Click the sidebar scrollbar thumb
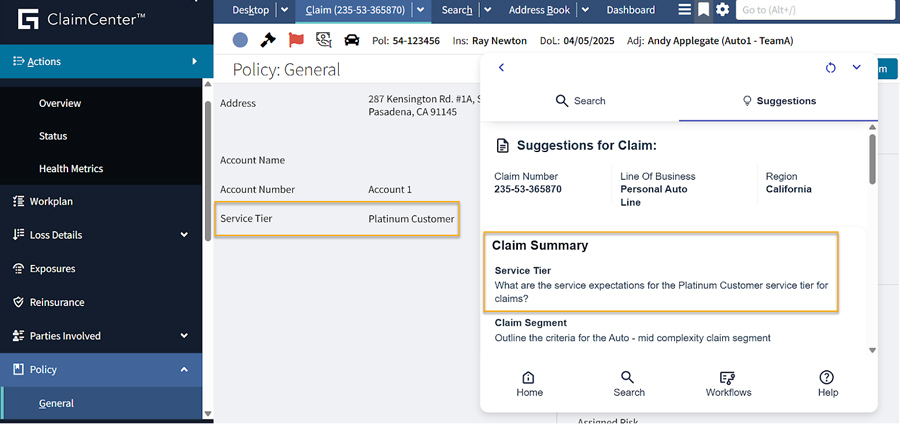Viewport: 900px width, 425px height. pyautogui.click(x=208, y=170)
